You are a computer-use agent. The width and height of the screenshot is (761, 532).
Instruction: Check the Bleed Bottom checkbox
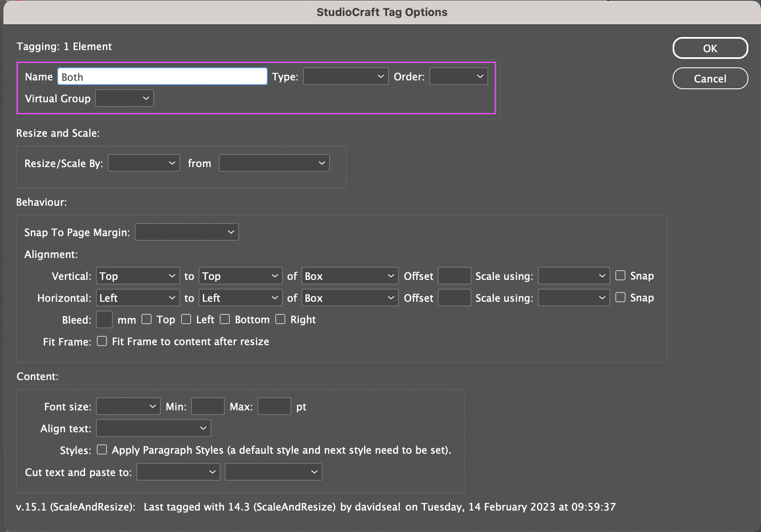click(225, 319)
